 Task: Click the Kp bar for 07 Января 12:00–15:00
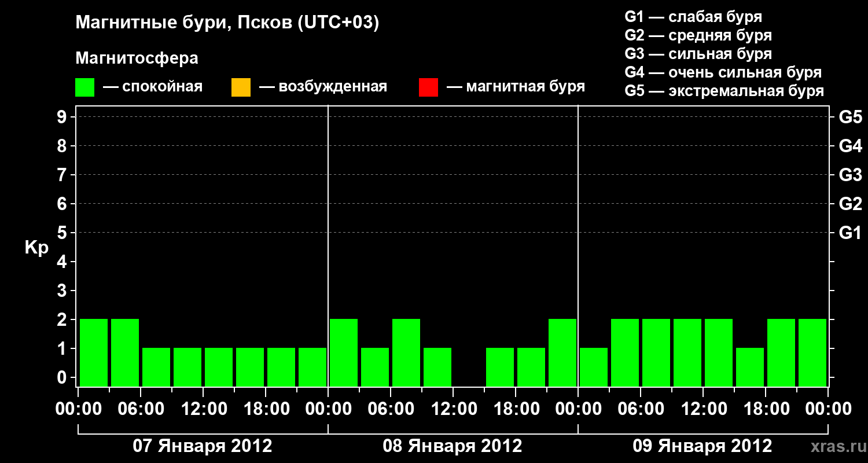pyautogui.click(x=219, y=367)
